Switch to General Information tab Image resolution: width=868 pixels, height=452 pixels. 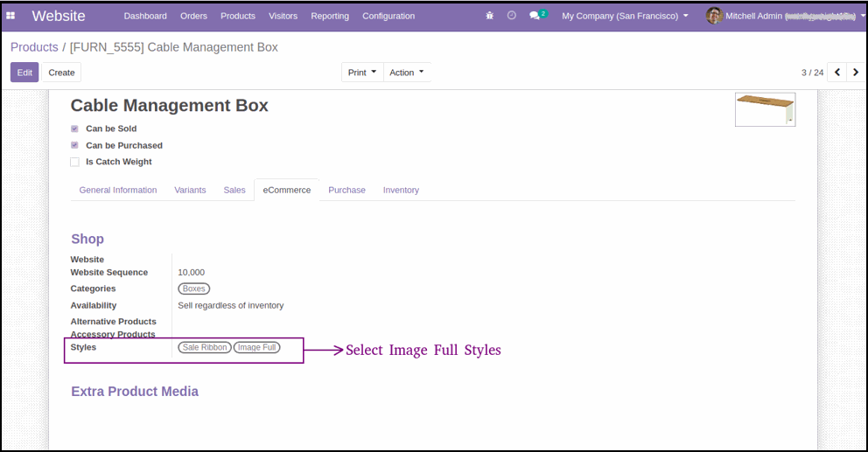click(x=118, y=190)
